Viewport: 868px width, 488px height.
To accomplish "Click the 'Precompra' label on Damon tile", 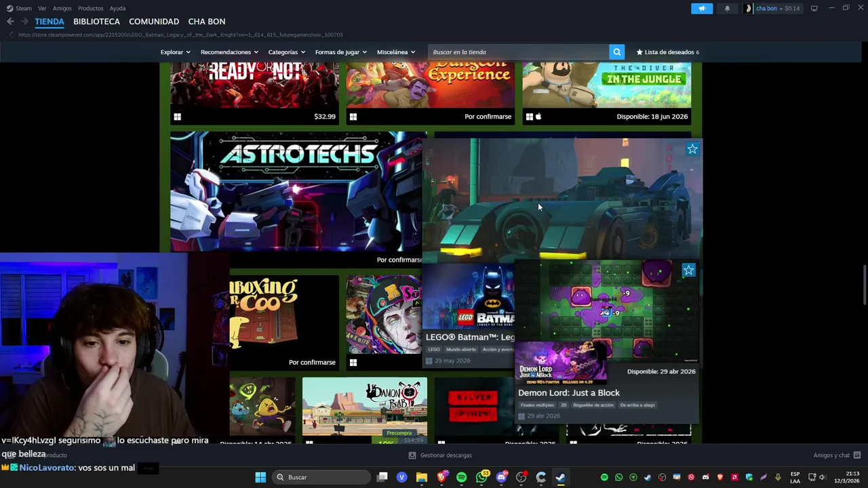I will click(x=399, y=433).
